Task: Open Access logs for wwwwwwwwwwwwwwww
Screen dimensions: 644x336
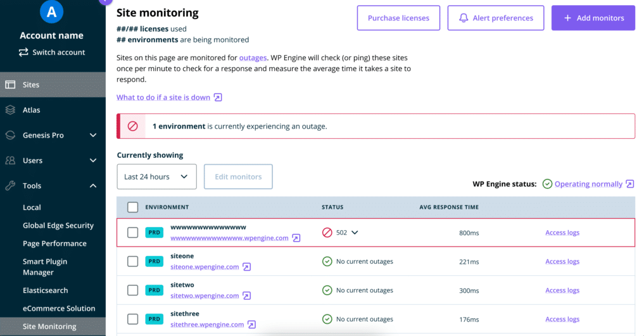Action: (562, 233)
